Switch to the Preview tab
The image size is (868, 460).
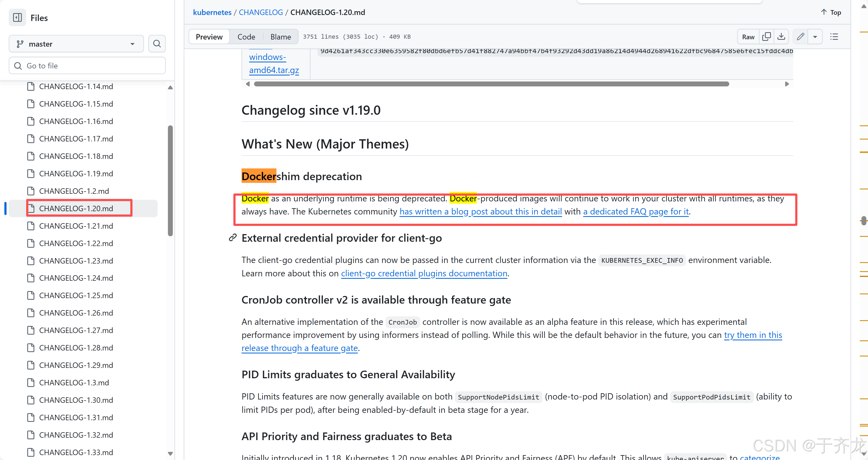tap(209, 37)
